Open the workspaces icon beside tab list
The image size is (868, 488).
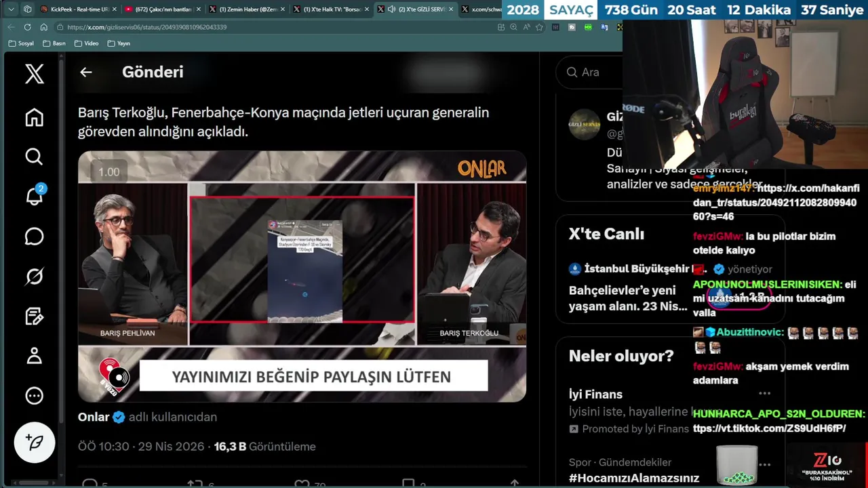click(27, 9)
